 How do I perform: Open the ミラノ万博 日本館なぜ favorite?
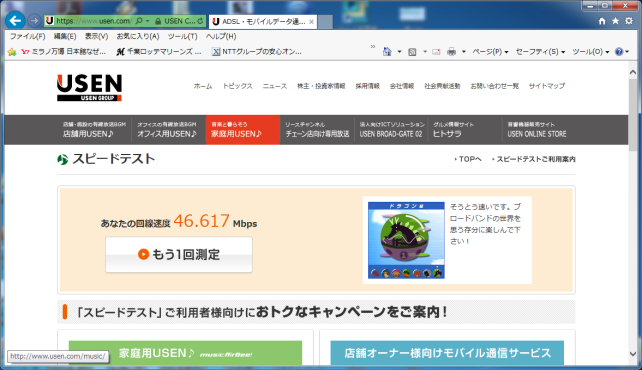tap(63, 52)
